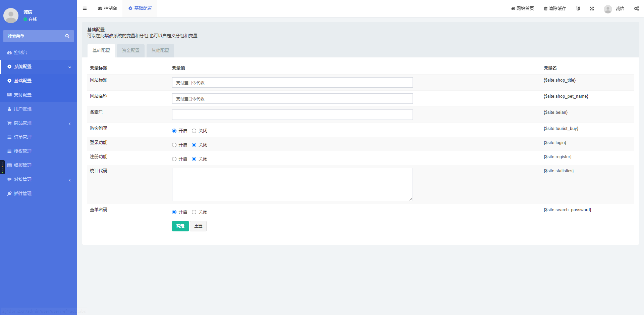Switch to the 资金配置 tab

tap(130, 51)
